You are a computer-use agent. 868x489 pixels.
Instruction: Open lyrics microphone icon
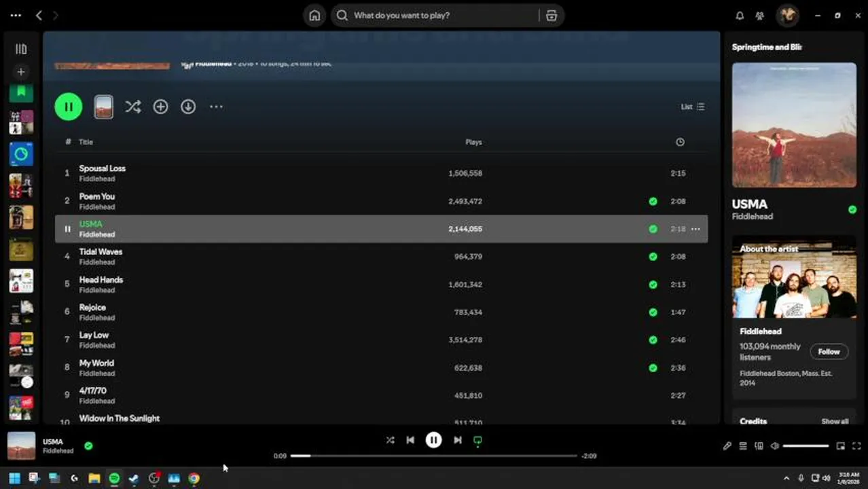(727, 446)
